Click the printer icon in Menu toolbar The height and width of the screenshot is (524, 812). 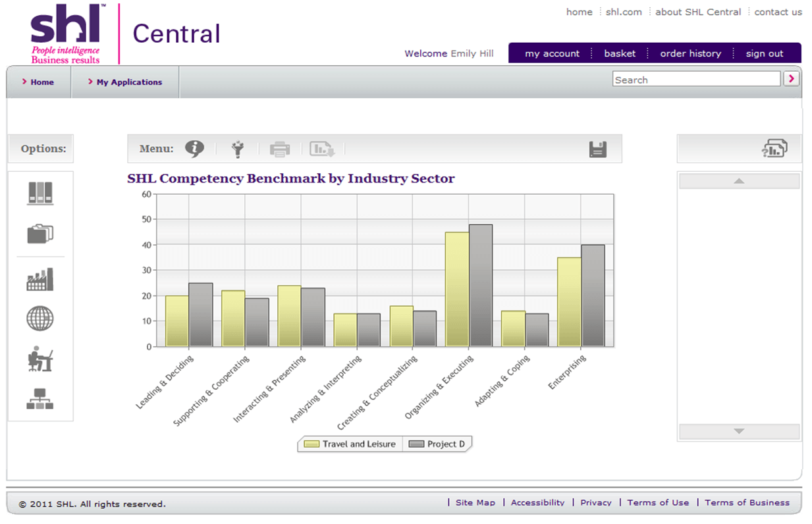(x=280, y=149)
